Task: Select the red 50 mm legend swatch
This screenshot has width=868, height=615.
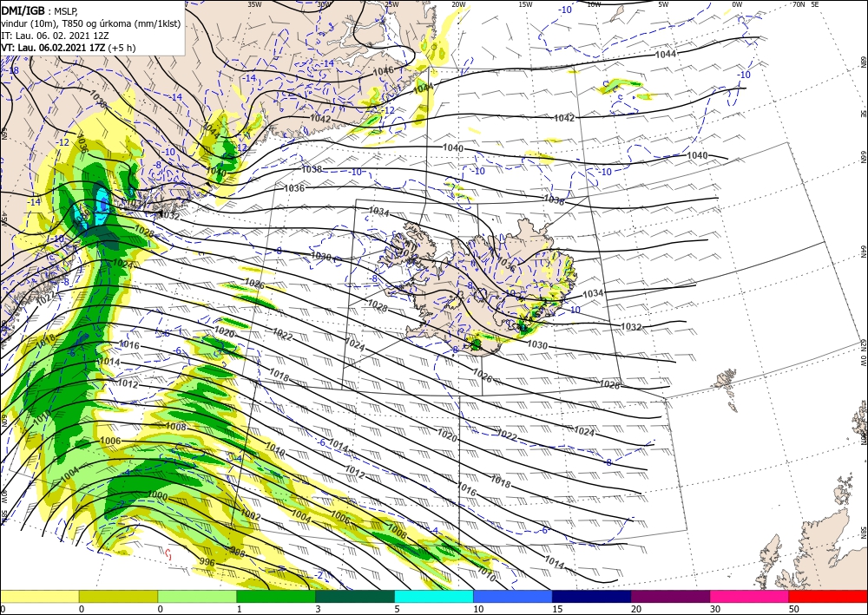Action: tap(828, 596)
